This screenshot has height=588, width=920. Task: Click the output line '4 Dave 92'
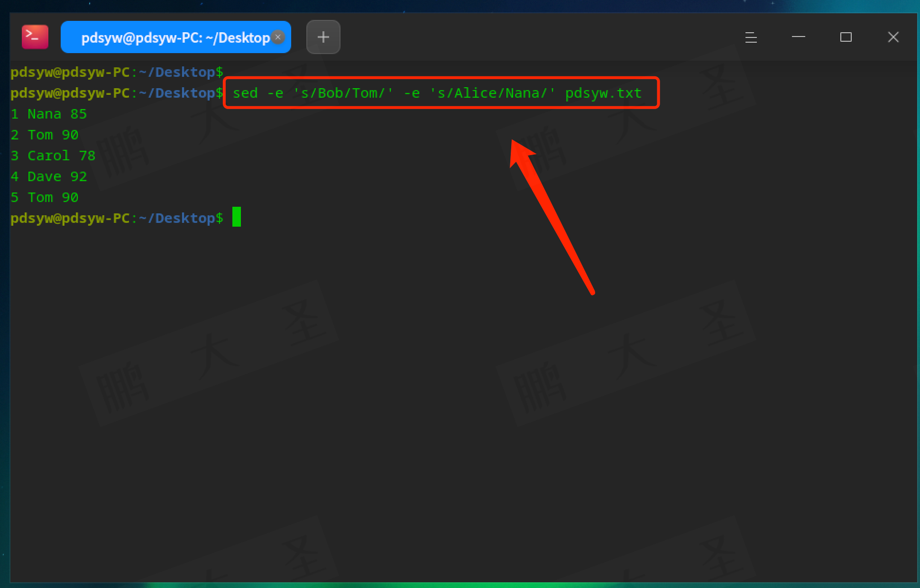pos(49,177)
